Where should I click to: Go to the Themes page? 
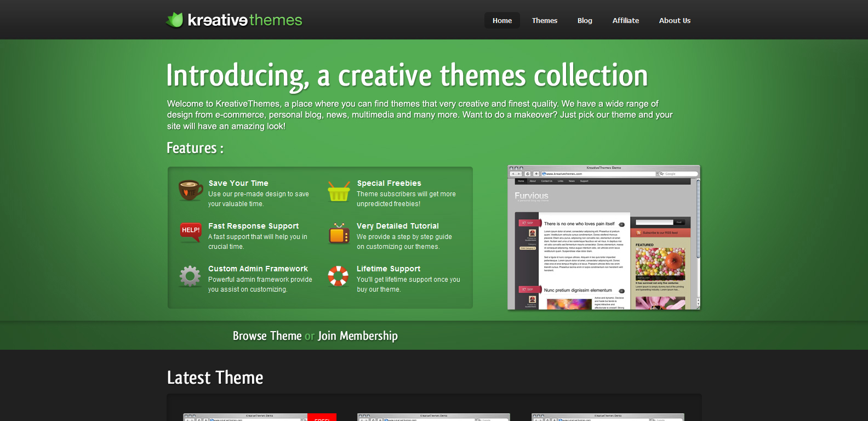pyautogui.click(x=545, y=20)
